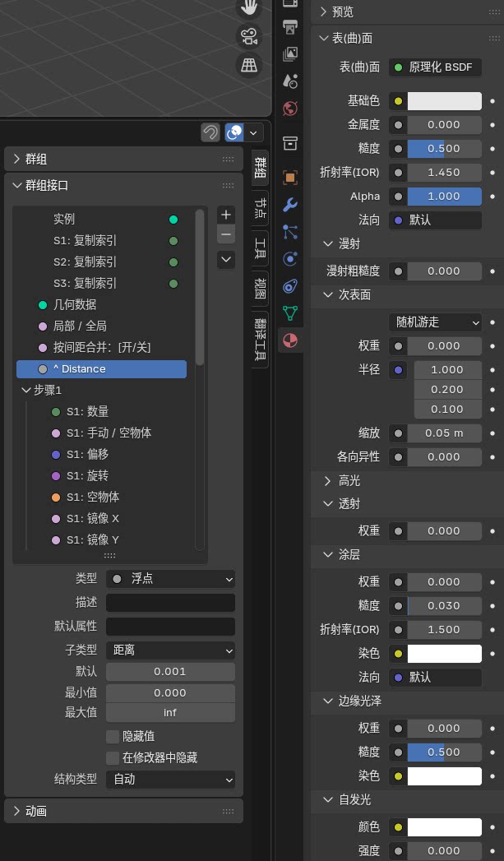The image size is (504, 861).
Task: Expand the 预览 panel
Action: coord(407,12)
